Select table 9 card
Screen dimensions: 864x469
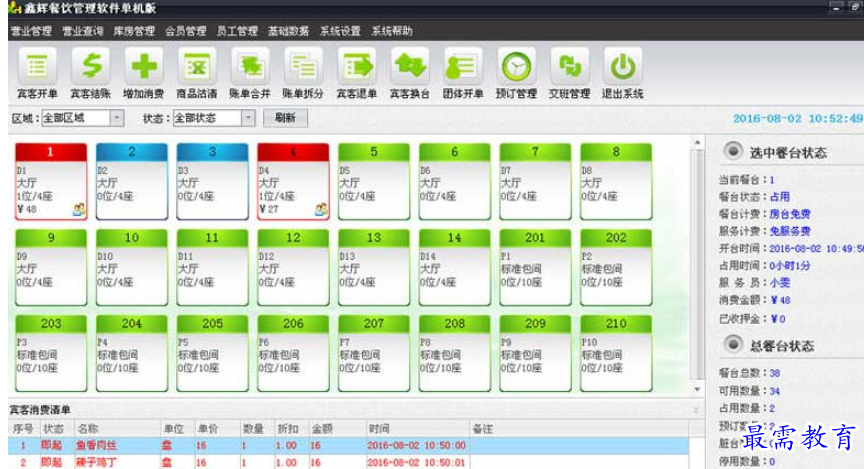point(51,267)
